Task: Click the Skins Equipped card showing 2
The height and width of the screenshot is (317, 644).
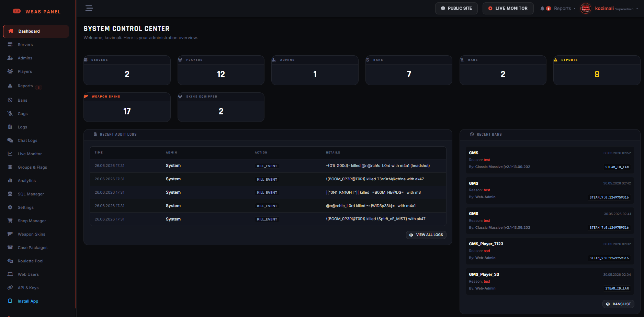Action: click(221, 107)
